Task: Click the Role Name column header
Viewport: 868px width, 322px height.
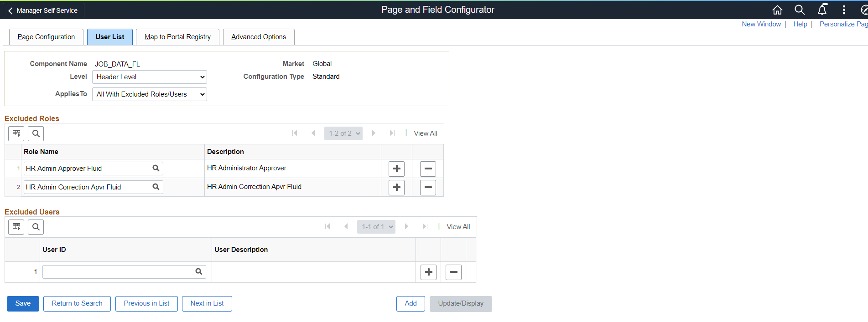Action: click(x=41, y=152)
